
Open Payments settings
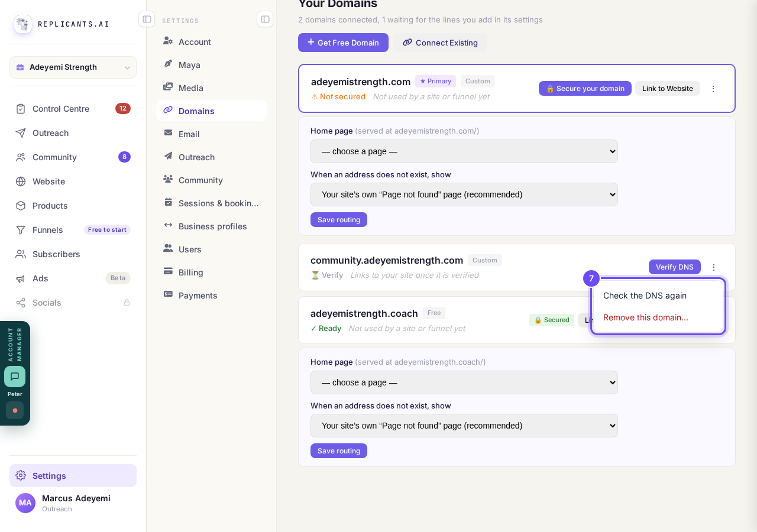211,295
